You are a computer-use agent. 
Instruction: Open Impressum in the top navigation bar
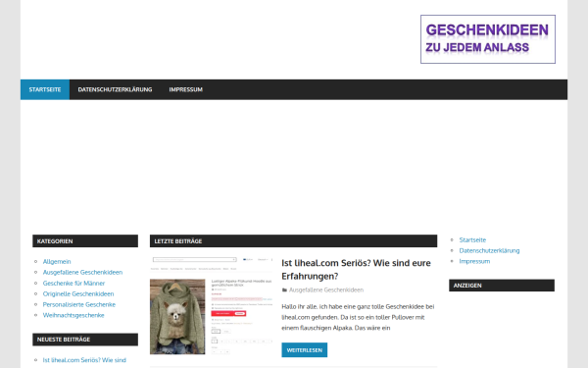point(185,89)
